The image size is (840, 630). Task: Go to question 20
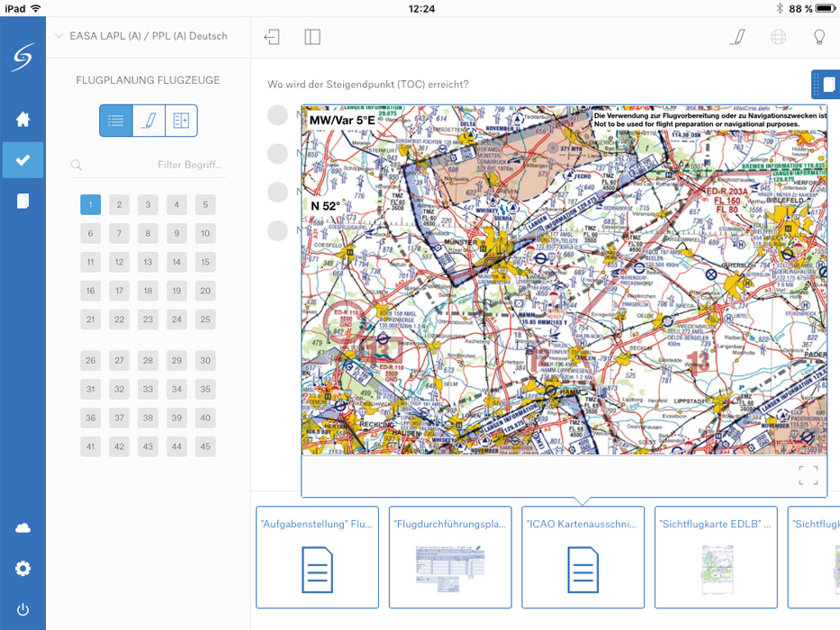[205, 291]
